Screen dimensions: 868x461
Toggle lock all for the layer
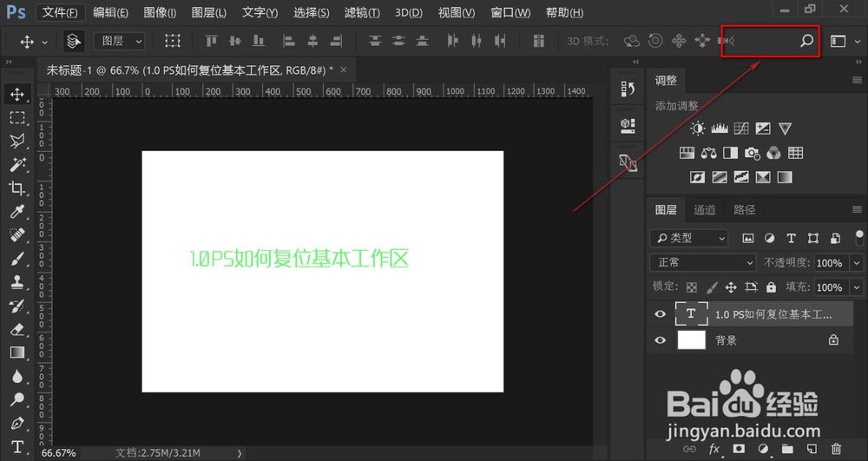[771, 287]
